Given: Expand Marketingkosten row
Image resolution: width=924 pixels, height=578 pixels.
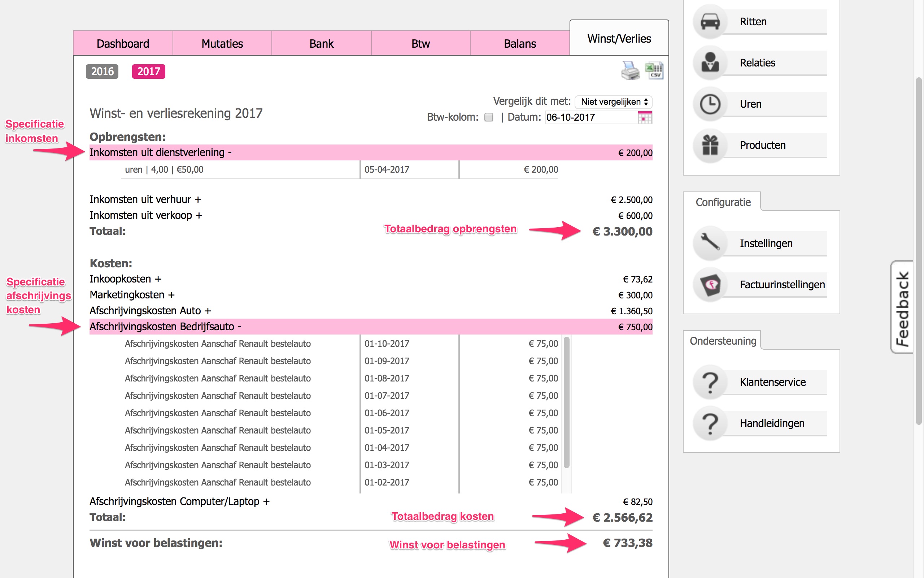Looking at the screenshot, I should tap(371, 295).
